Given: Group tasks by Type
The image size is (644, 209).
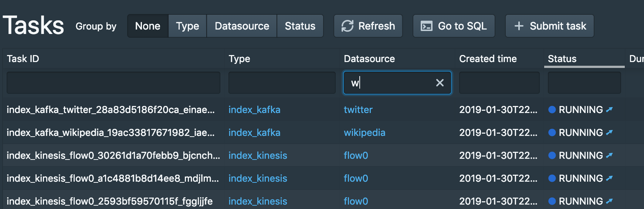Looking at the screenshot, I should click(x=187, y=26).
